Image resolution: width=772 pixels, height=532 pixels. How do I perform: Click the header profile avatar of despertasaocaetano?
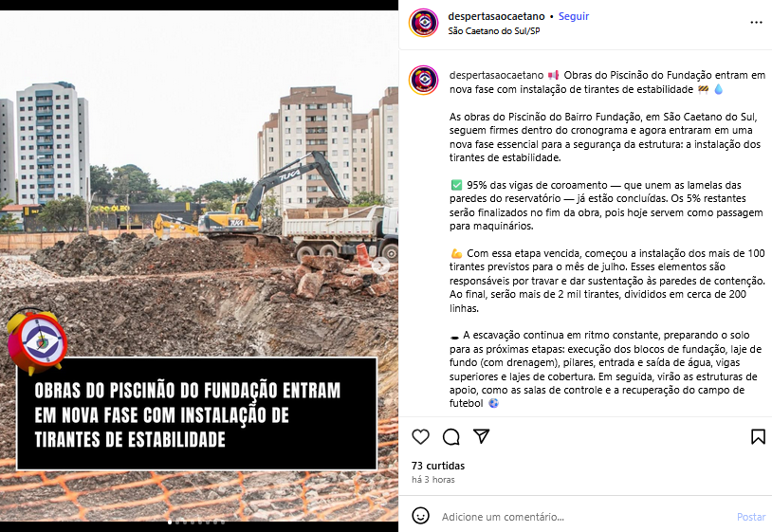pyautogui.click(x=423, y=23)
